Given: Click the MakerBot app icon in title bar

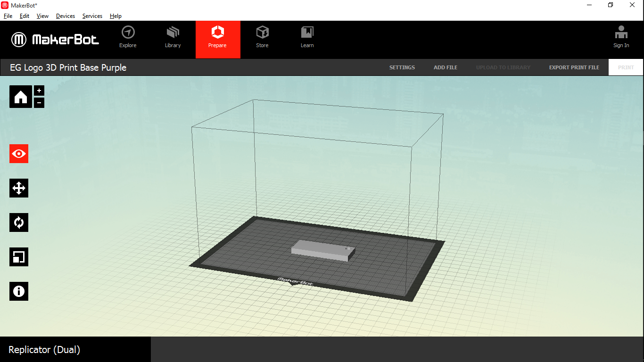Looking at the screenshot, I should [5, 5].
